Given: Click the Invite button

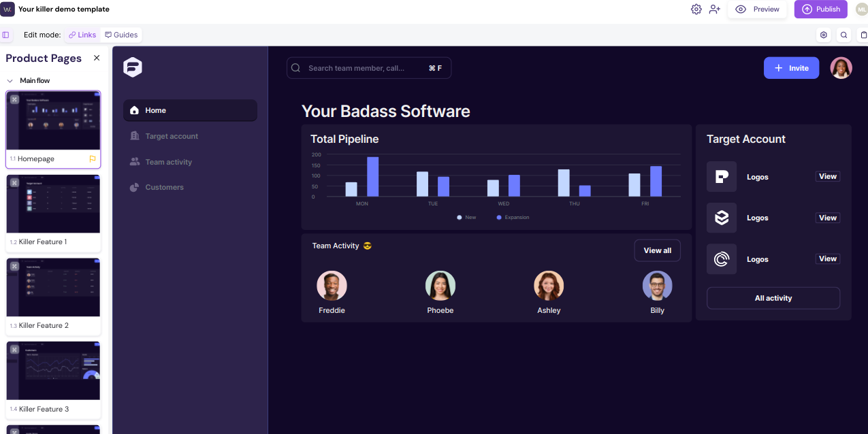Looking at the screenshot, I should point(791,68).
